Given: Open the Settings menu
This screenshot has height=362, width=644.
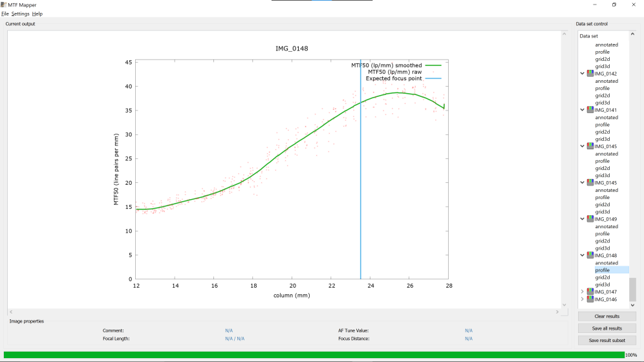Looking at the screenshot, I should (20, 14).
